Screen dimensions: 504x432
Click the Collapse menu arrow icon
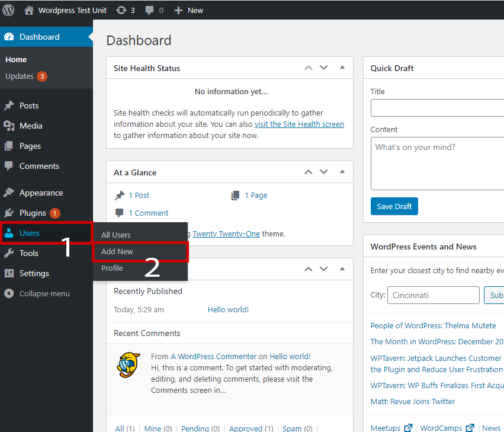click(x=9, y=293)
